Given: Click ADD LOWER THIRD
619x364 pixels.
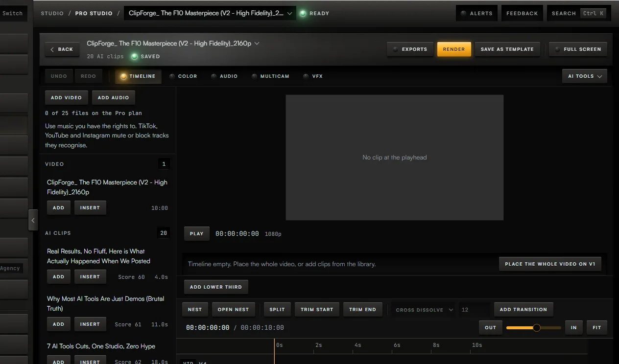Looking at the screenshot, I should [x=216, y=287].
